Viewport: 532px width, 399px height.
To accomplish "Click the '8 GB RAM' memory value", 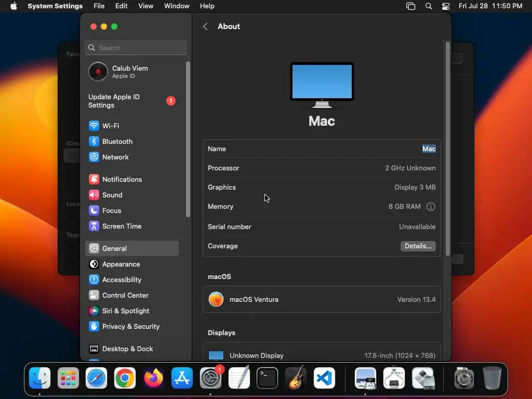I will [x=404, y=207].
